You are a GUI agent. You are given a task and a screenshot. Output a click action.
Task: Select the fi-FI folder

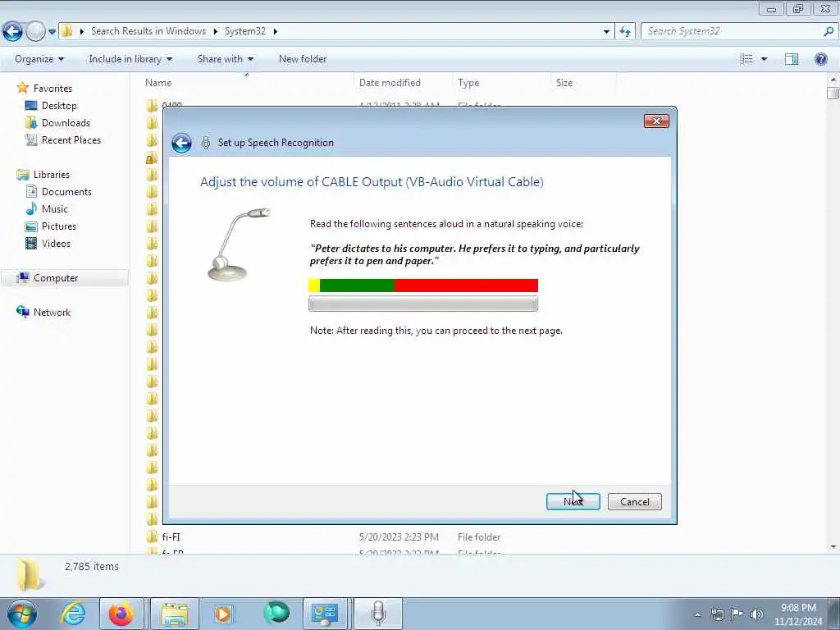(x=171, y=536)
